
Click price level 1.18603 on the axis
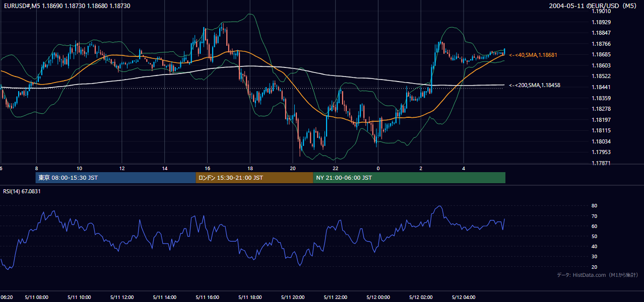[602, 65]
